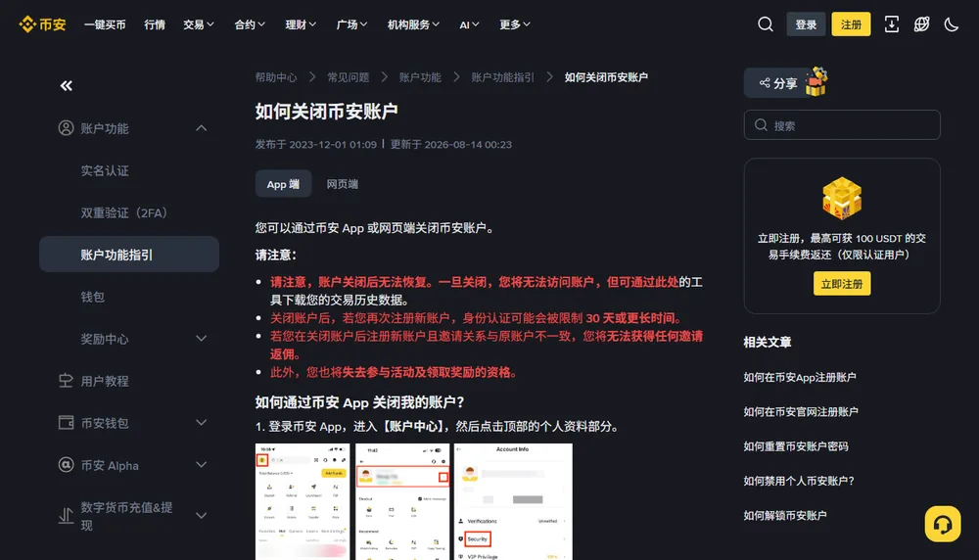Image resolution: width=979 pixels, height=560 pixels.
Task: Click the 账户功能 breadcrumb link
Action: pos(420,77)
